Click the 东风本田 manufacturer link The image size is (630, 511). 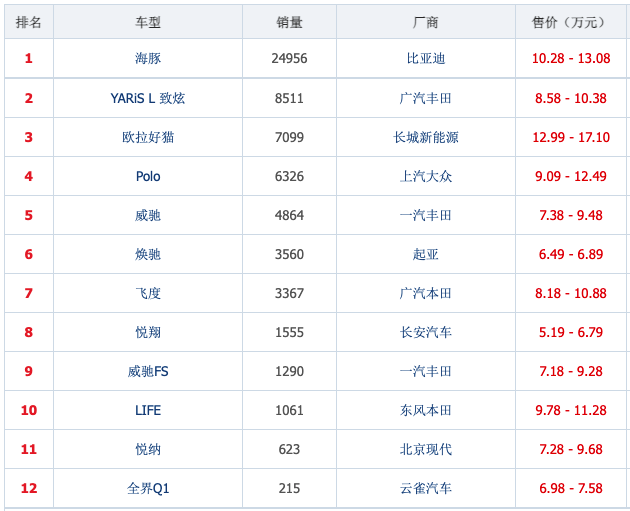coord(426,410)
